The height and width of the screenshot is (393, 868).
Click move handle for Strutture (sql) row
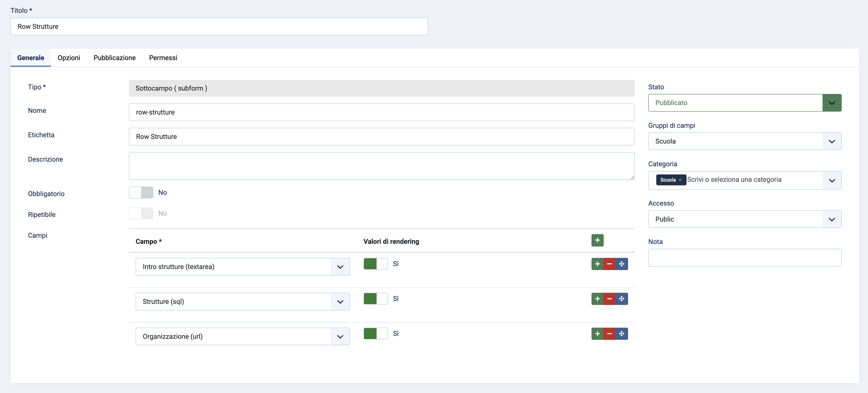[x=622, y=299]
